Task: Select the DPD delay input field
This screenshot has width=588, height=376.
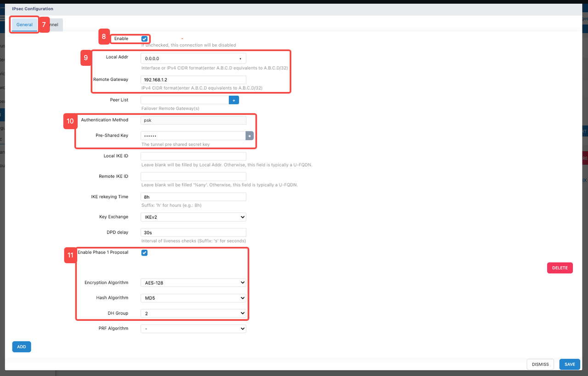Action: tap(193, 233)
